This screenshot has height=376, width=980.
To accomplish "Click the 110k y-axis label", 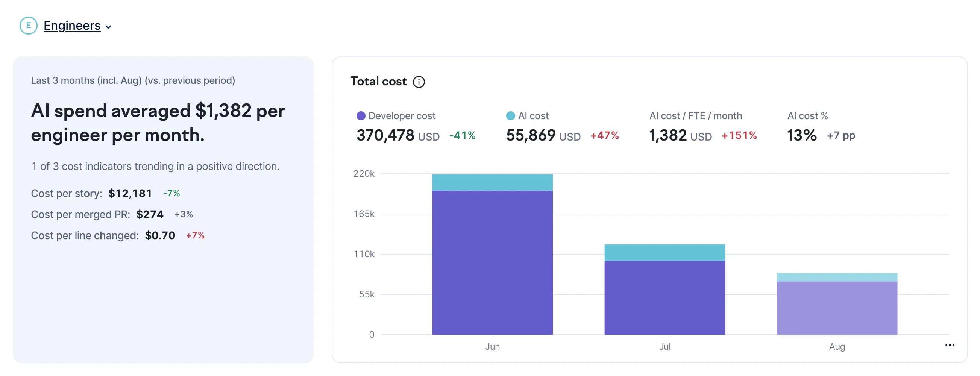I will [x=364, y=254].
